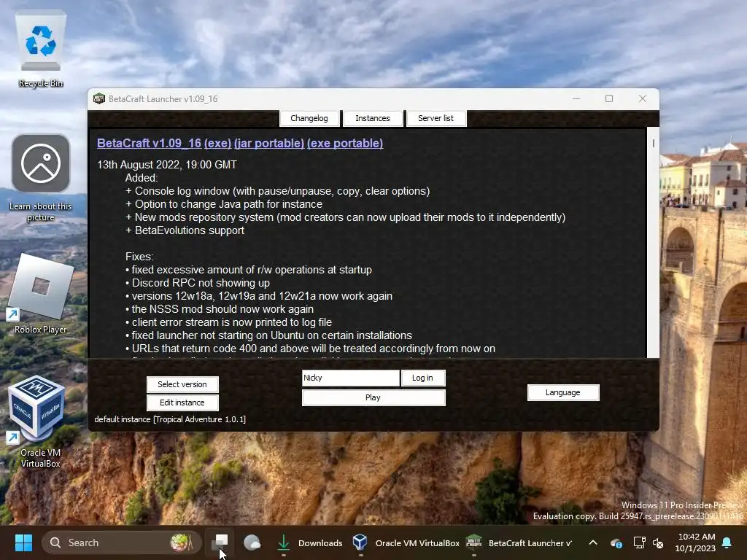Open the notification bell

click(x=727, y=542)
